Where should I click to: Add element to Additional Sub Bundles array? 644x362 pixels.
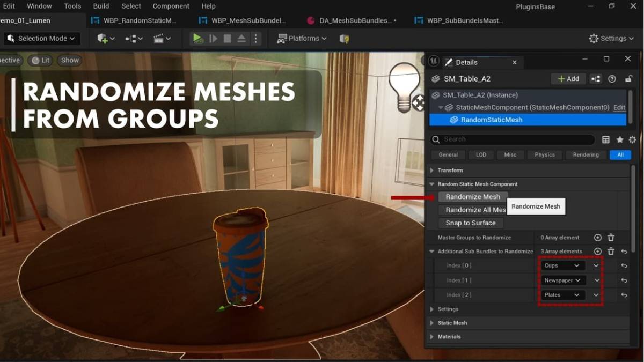(598, 251)
